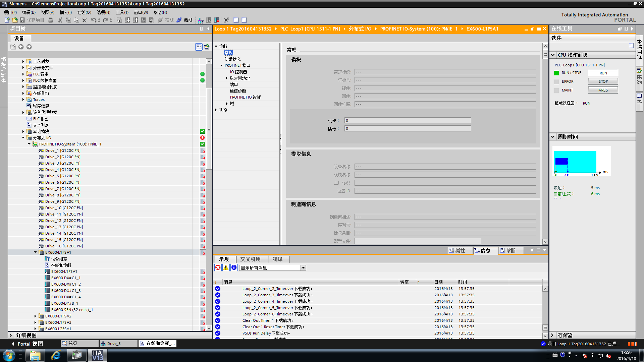Viewport: 644px width, 362px height.
Task: Click the accessible devices icon with question mark
Action: pos(201,20)
